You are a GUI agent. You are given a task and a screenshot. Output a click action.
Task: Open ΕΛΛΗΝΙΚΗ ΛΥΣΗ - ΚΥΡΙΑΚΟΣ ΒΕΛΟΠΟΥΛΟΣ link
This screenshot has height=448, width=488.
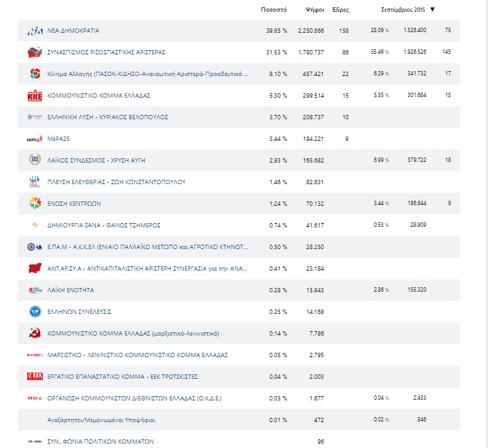click(x=108, y=117)
